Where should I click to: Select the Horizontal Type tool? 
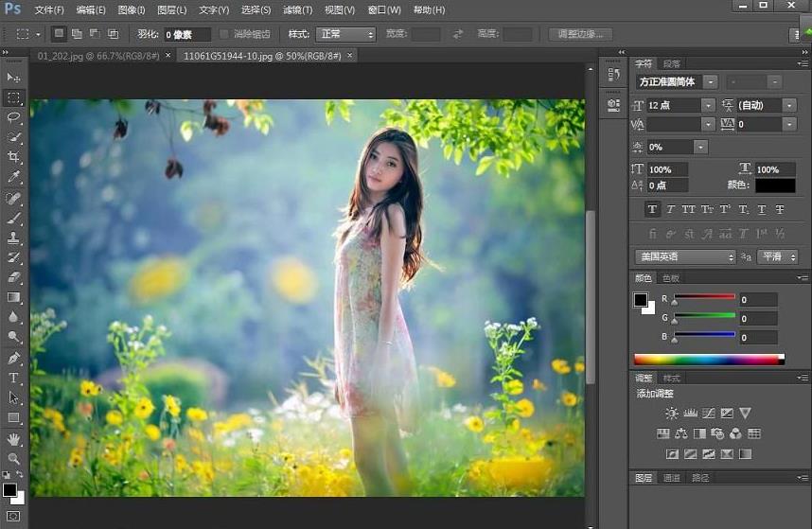pyautogui.click(x=13, y=379)
